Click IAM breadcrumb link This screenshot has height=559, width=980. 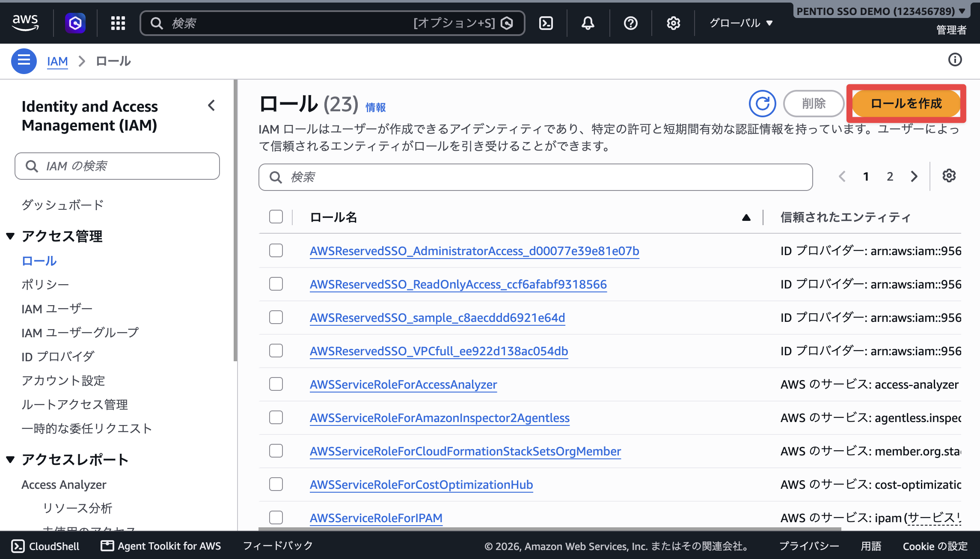coord(57,61)
